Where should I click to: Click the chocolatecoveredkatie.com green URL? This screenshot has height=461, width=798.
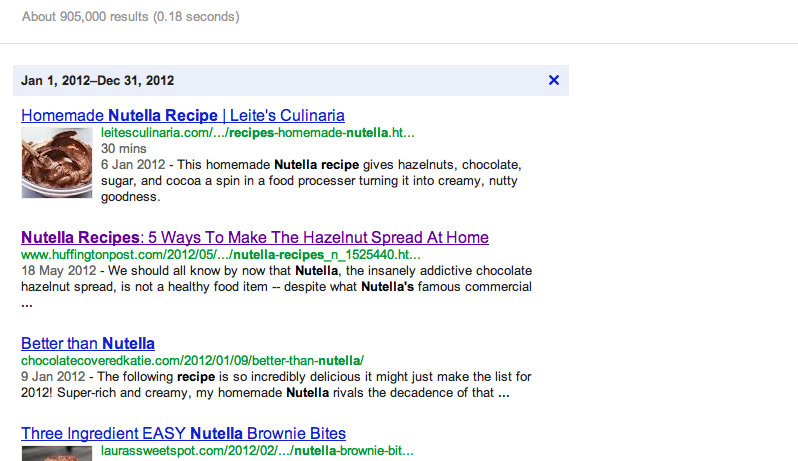(192, 360)
